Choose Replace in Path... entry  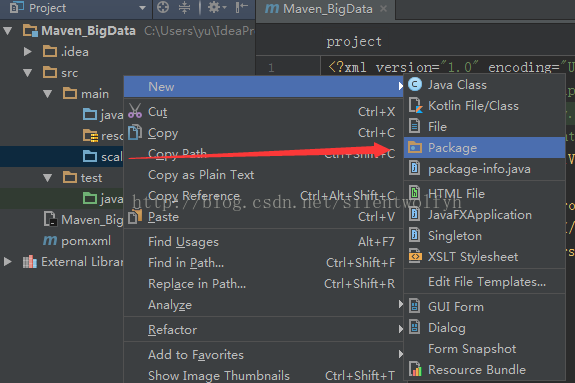pyautogui.click(x=264, y=284)
